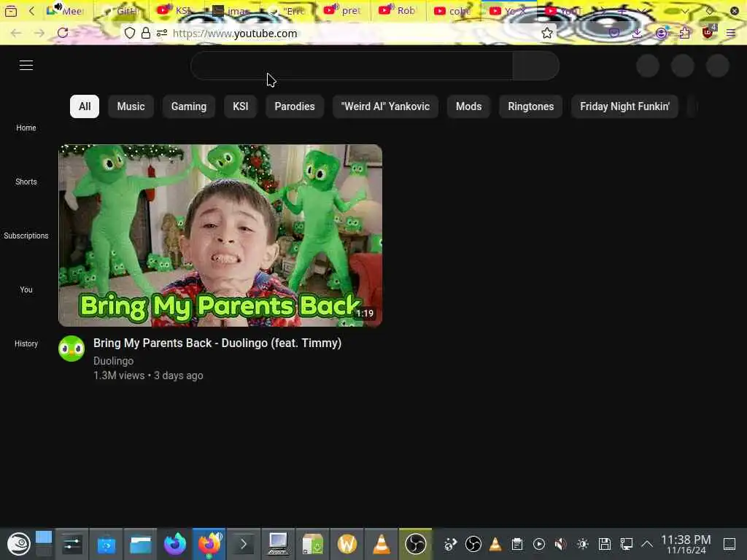Viewport: 747px width, 560px height.
Task: Open System Settings from the taskbar
Action: coord(72,544)
